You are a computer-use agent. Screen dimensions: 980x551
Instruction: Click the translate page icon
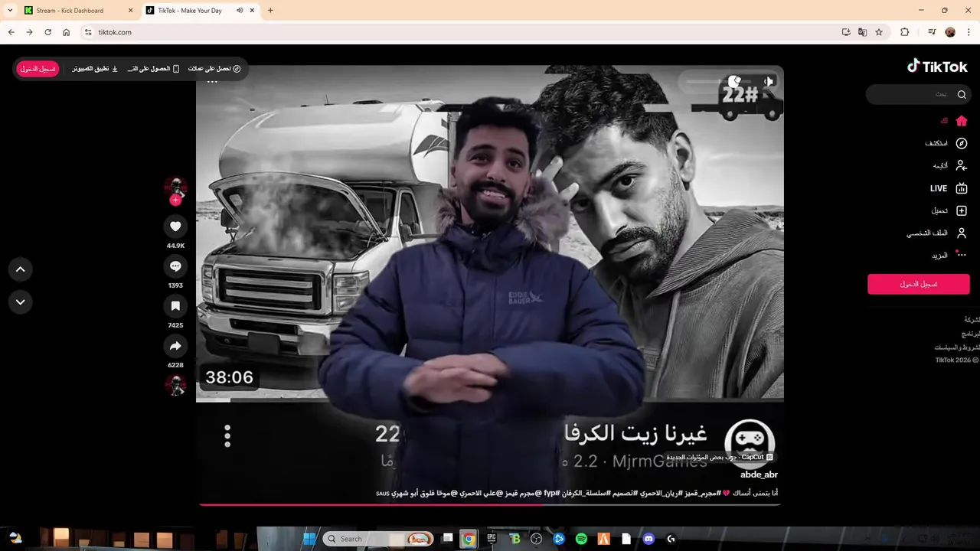[x=863, y=32]
